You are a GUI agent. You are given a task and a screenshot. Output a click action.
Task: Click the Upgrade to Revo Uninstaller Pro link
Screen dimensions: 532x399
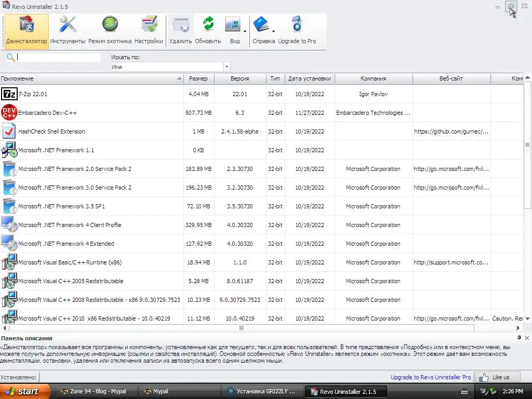tap(431, 377)
